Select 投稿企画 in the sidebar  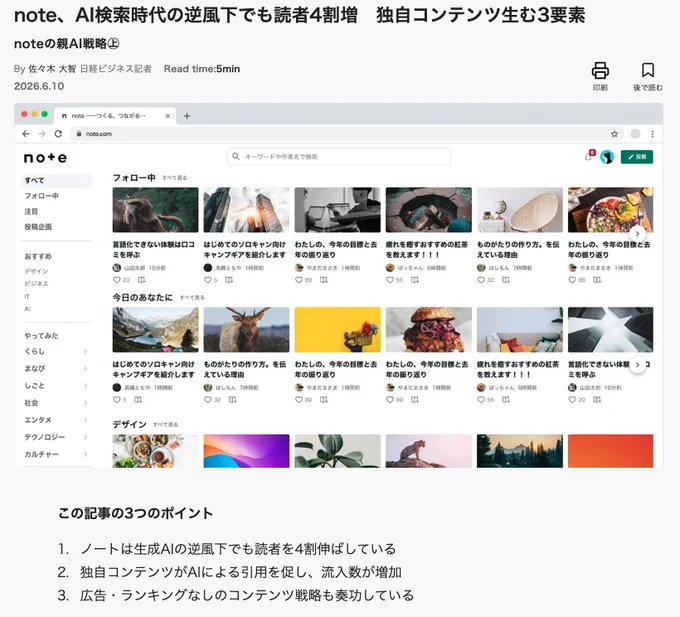click(38, 227)
